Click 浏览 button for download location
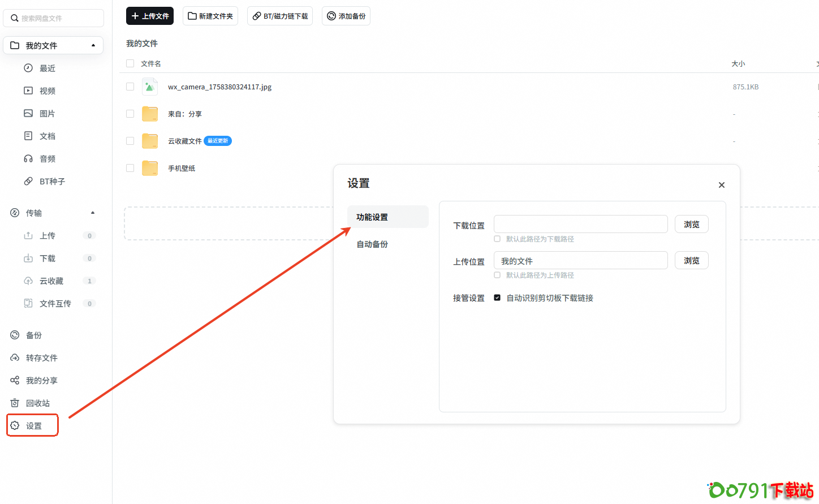Screen dimensions: 819x504 (691, 225)
